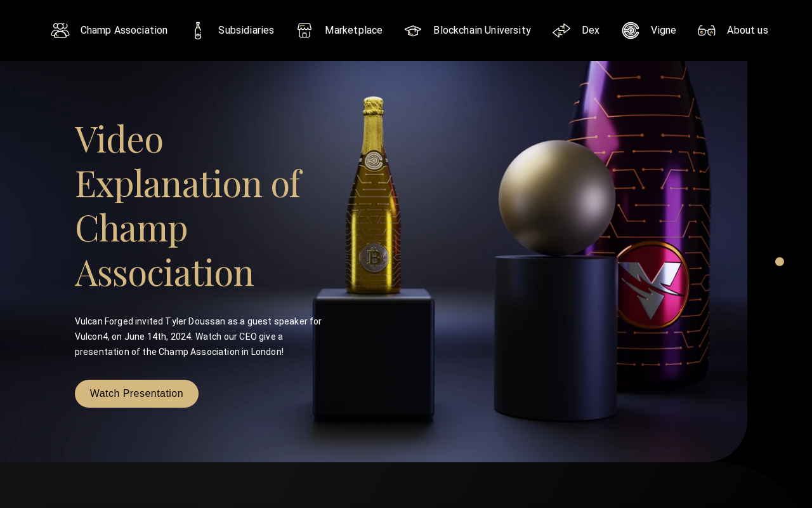This screenshot has height=508, width=812.
Task: Open Blockchain University nav link
Action: click(x=482, y=30)
